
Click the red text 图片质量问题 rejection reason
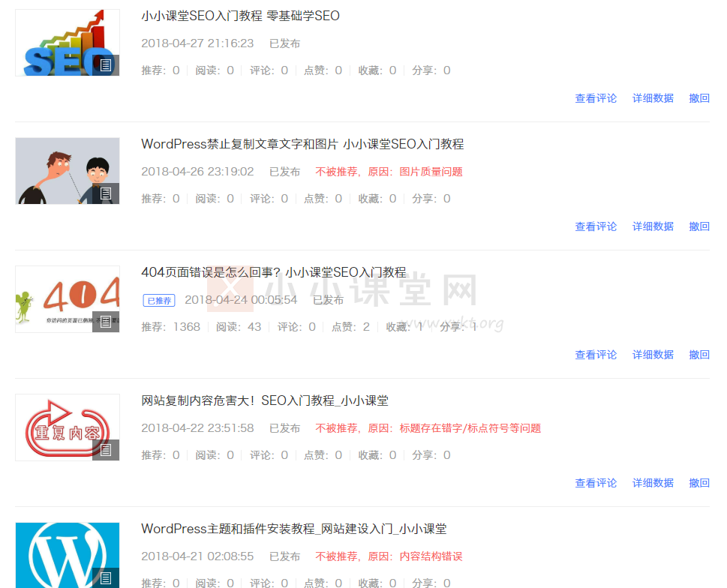point(431,172)
